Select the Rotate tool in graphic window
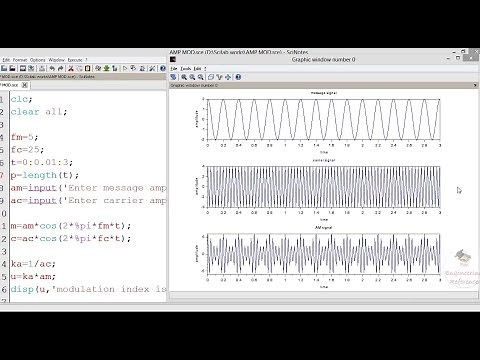Viewport: 480px width, 360px height. 173,77
